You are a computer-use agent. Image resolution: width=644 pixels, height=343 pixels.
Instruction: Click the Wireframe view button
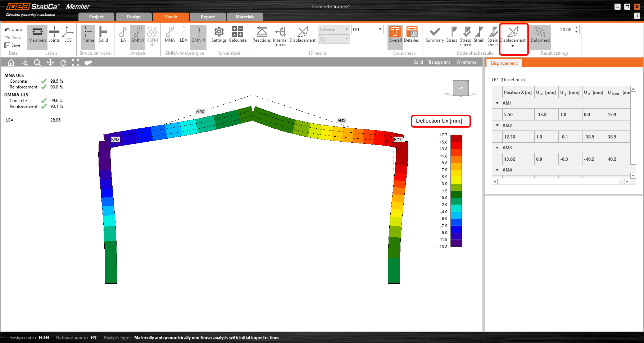[x=466, y=62]
